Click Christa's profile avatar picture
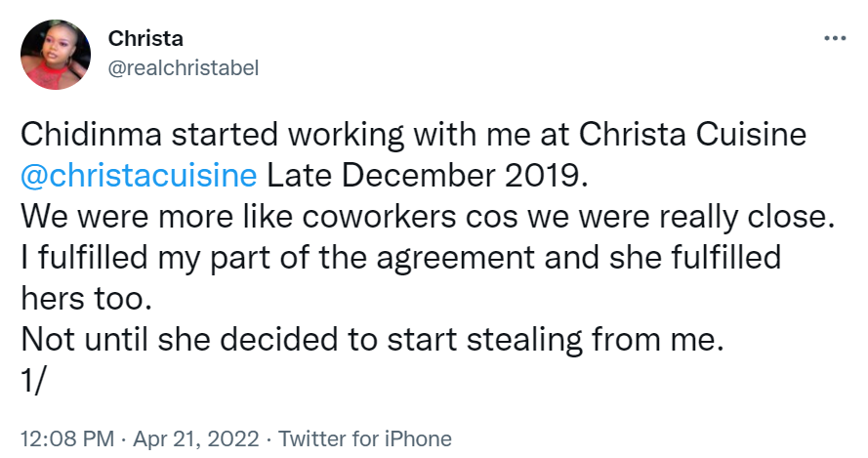Image resolution: width=868 pixels, height=458 pixels. click(x=55, y=54)
